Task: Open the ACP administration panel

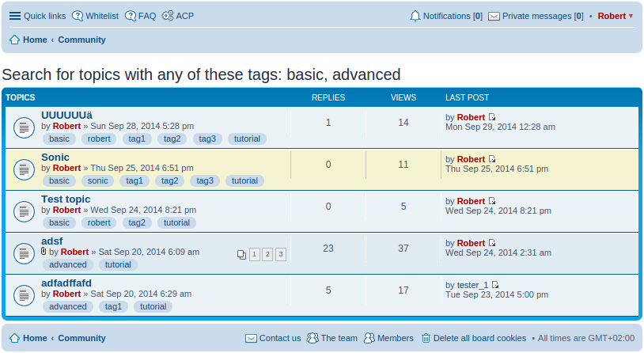Action: point(177,16)
